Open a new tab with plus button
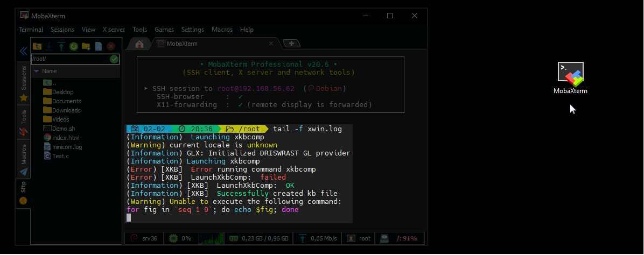This screenshot has width=644, height=255. [292, 43]
